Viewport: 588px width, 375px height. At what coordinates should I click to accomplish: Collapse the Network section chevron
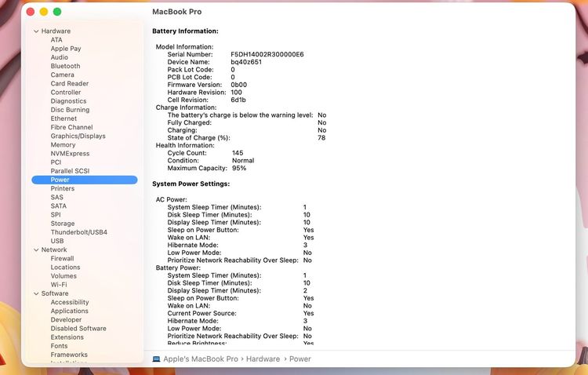pyautogui.click(x=36, y=249)
